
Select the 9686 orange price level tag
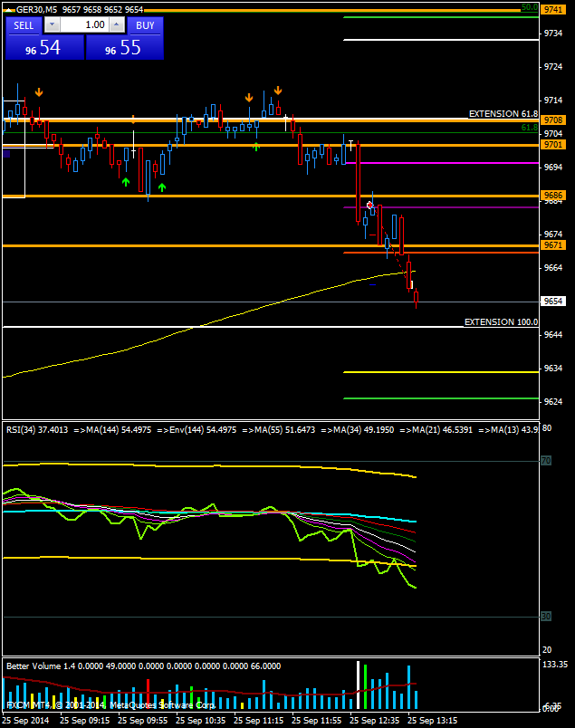[x=552, y=196]
